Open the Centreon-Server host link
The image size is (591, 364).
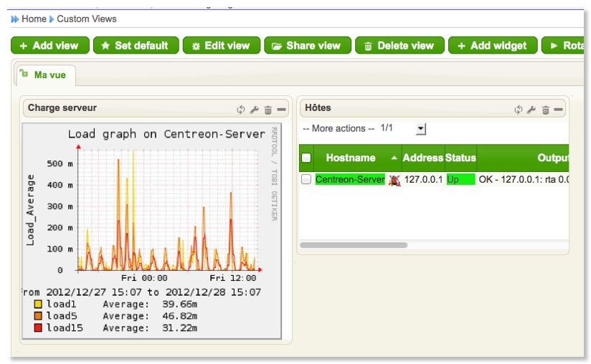tap(350, 180)
